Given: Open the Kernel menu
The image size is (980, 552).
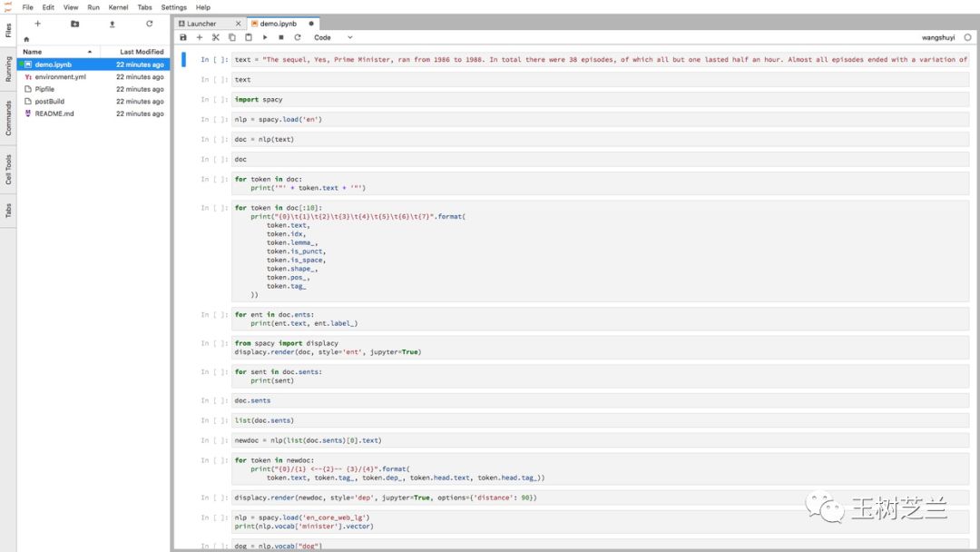Looking at the screenshot, I should [118, 7].
